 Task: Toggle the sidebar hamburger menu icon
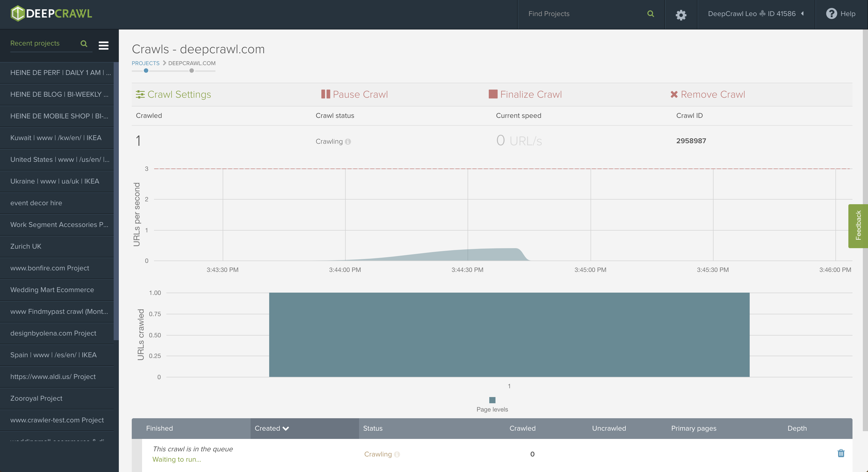103,45
